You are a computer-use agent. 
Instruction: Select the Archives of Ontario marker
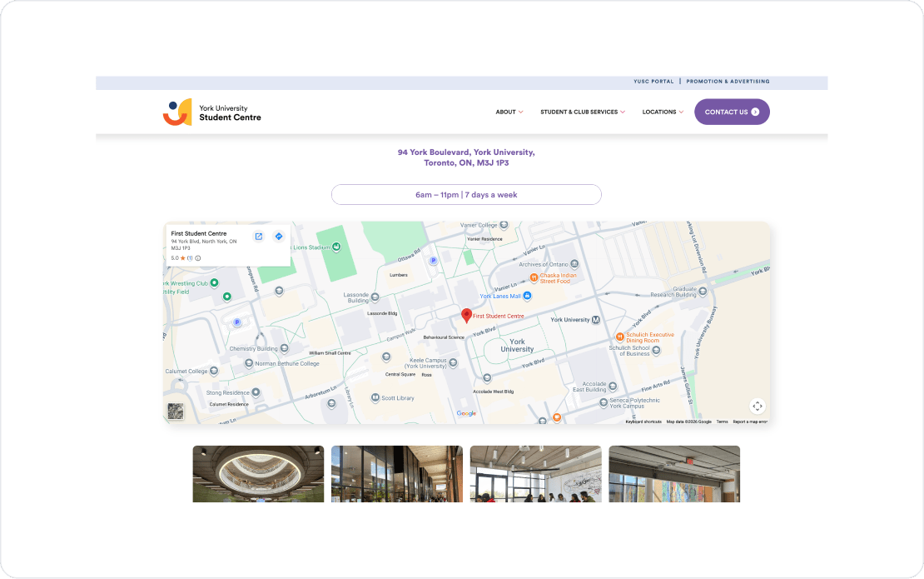click(574, 264)
